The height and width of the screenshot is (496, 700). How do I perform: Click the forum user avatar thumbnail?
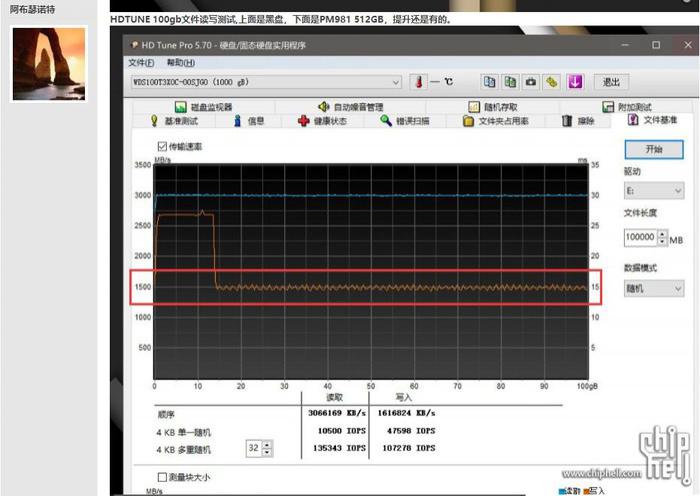[x=49, y=64]
